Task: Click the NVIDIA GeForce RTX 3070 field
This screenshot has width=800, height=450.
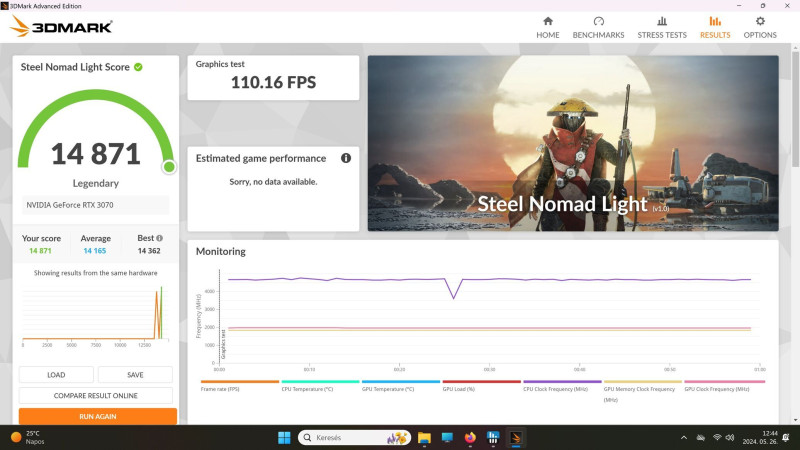Action: click(95, 205)
